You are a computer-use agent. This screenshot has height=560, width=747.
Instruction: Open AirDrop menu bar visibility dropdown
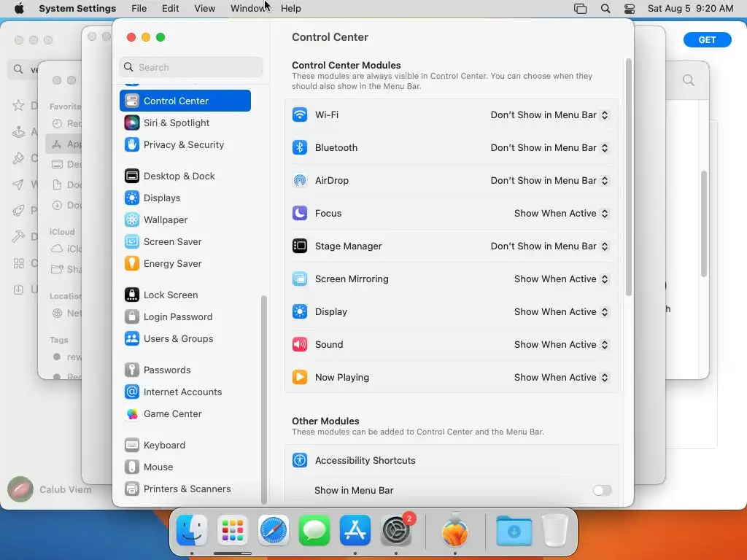(550, 181)
